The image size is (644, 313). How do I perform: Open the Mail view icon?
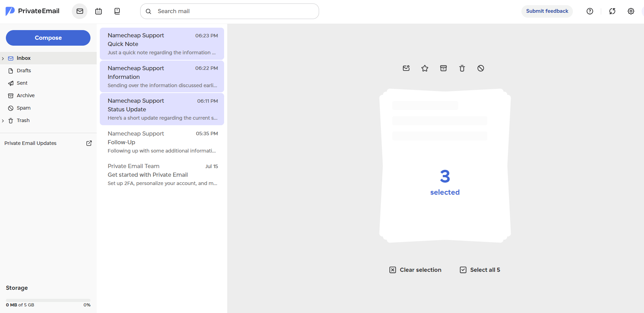pyautogui.click(x=80, y=11)
